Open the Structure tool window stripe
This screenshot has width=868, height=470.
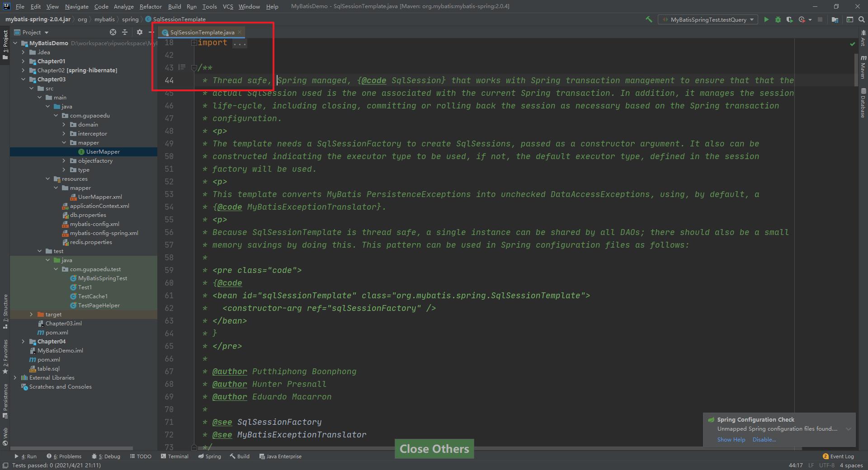(5, 311)
